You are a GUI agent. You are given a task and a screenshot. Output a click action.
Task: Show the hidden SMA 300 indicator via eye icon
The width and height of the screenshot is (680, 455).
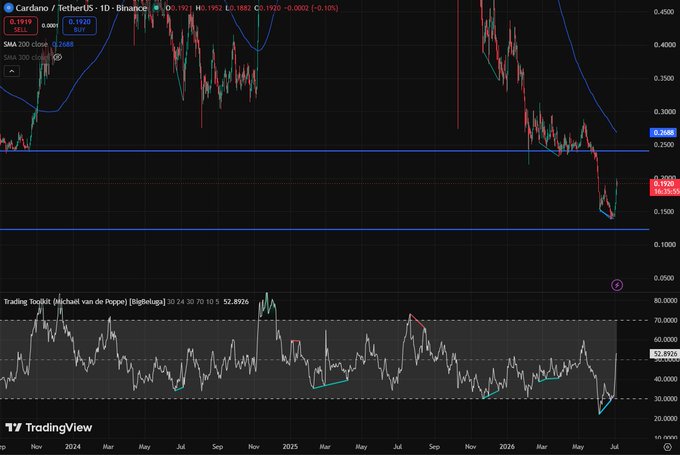pos(57,57)
